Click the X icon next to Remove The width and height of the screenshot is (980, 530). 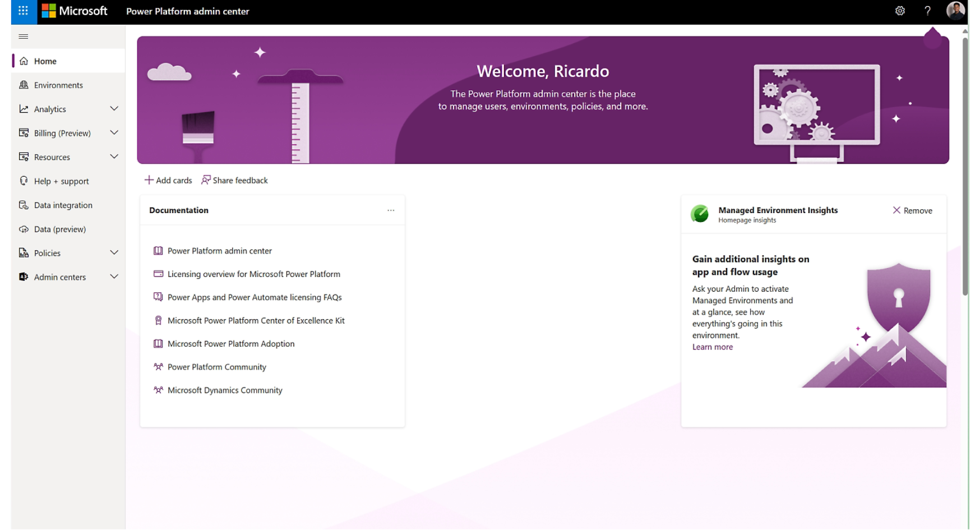tap(896, 210)
